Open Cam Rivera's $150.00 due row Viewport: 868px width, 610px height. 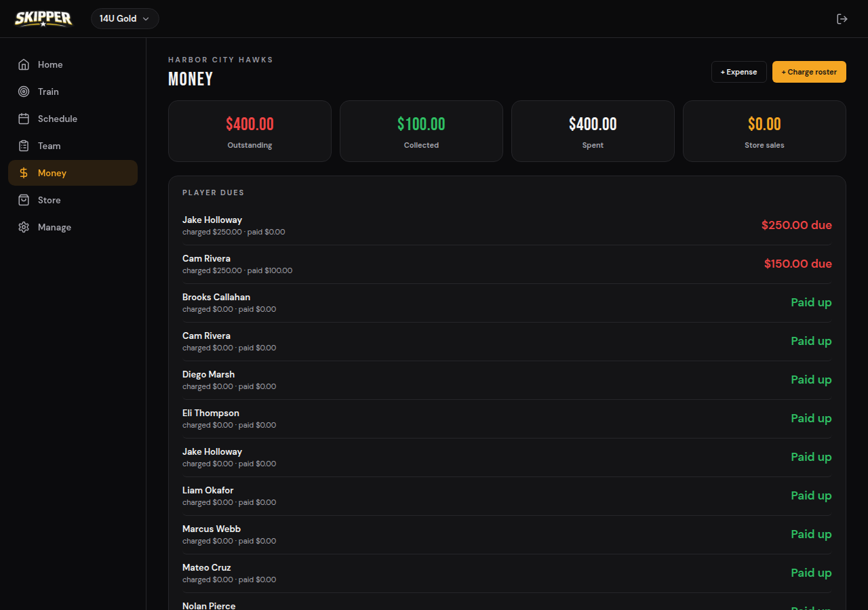(507, 264)
